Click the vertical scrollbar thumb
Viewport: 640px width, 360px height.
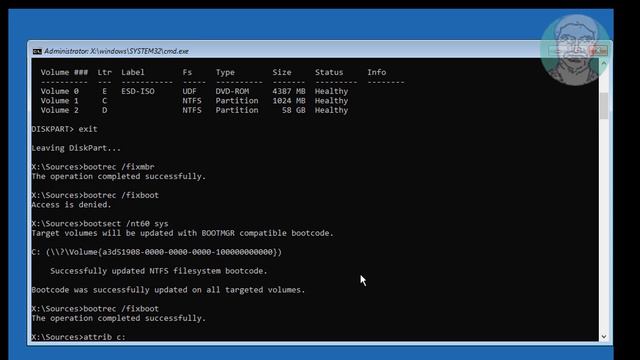(604, 106)
